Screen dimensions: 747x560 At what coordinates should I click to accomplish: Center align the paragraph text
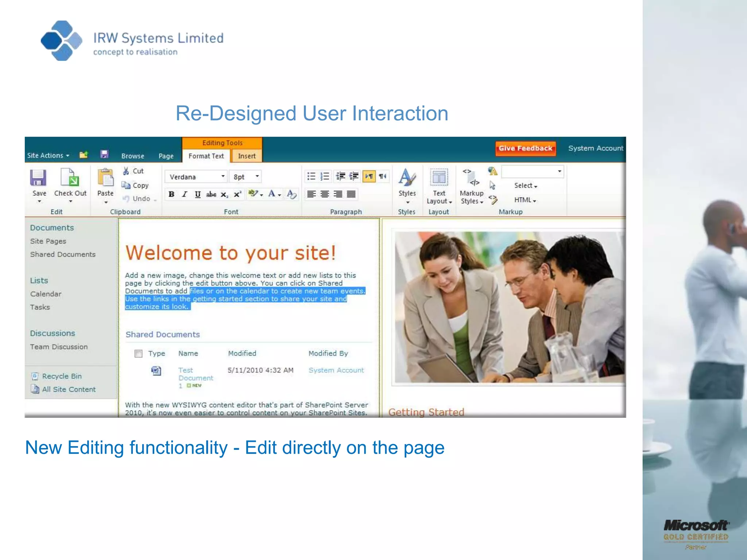click(x=325, y=194)
